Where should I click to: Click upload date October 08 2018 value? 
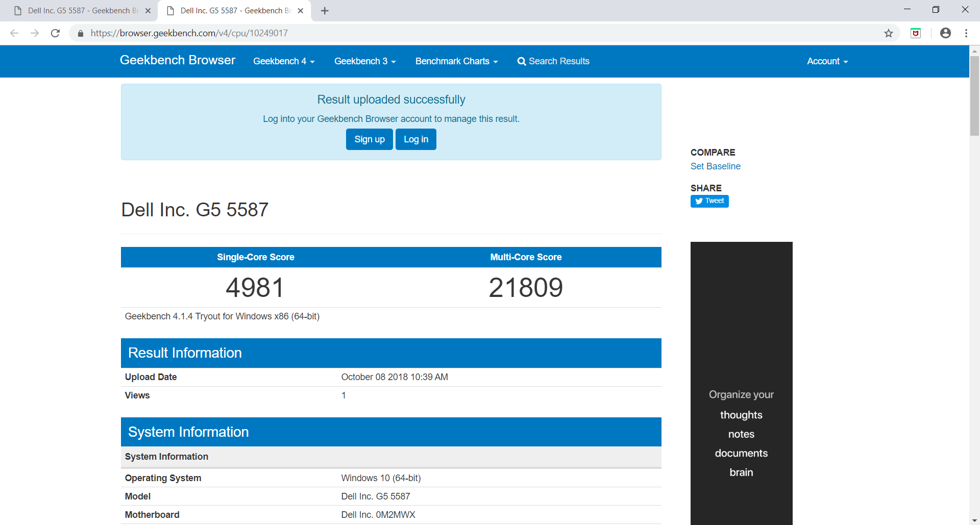pos(395,377)
